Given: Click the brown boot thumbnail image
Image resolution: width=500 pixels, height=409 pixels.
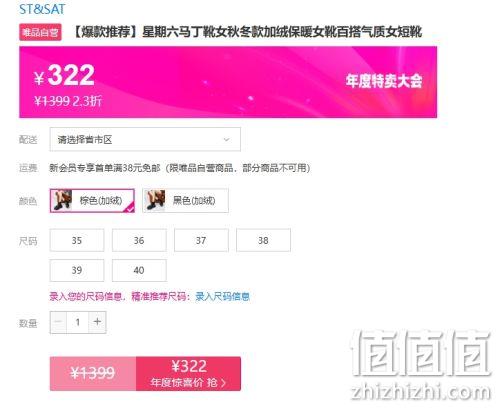Looking at the screenshot, I should (x=62, y=200).
